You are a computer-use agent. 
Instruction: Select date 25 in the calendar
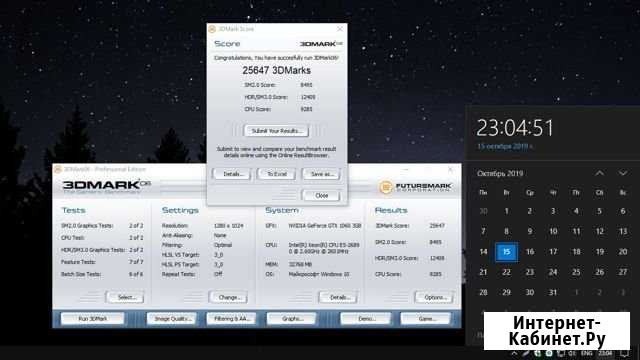pos(576,272)
